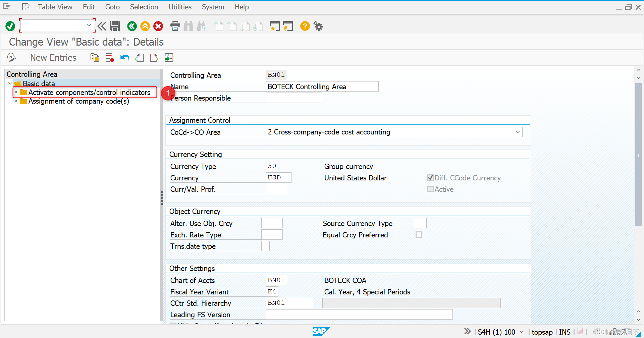Click the command input field
644x338 pixels.
tap(54, 25)
